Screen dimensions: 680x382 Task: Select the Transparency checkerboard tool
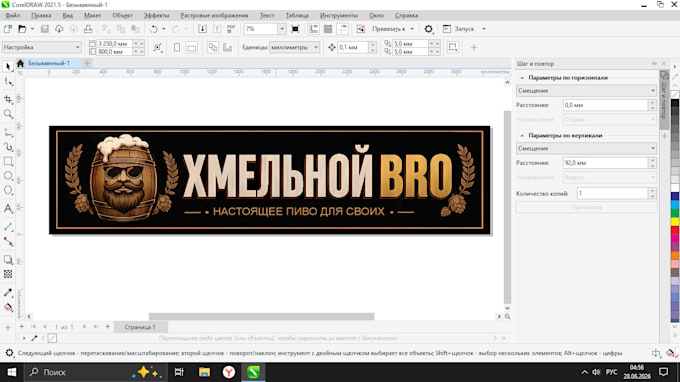pos(8,274)
